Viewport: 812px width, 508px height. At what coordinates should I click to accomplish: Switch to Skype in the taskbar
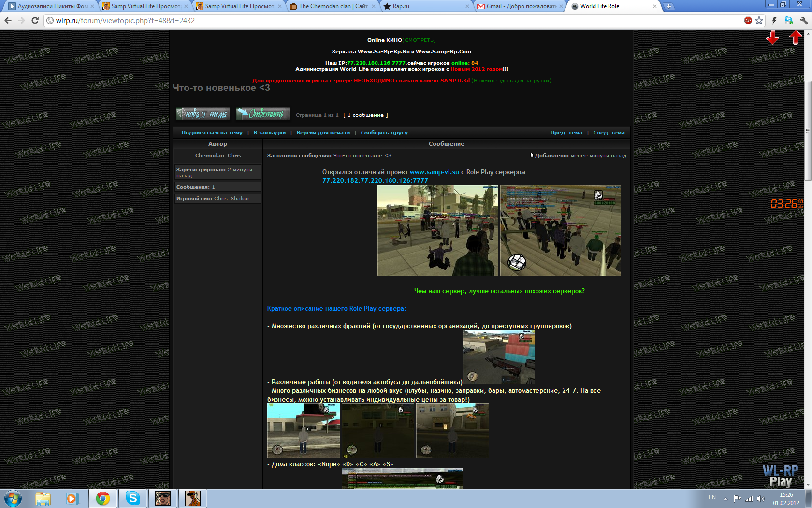[x=133, y=498]
